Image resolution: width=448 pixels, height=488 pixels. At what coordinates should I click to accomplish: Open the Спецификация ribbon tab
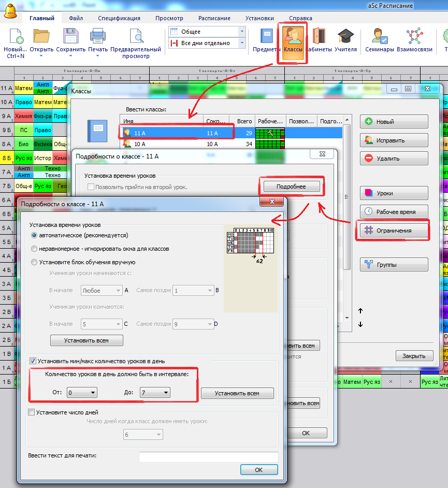pyautogui.click(x=119, y=18)
